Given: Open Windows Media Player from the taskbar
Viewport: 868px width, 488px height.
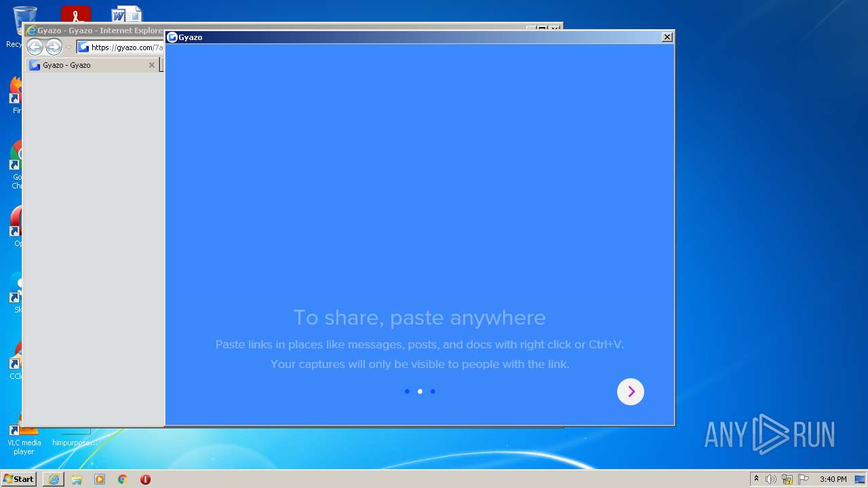Looking at the screenshot, I should pyautogui.click(x=100, y=479).
